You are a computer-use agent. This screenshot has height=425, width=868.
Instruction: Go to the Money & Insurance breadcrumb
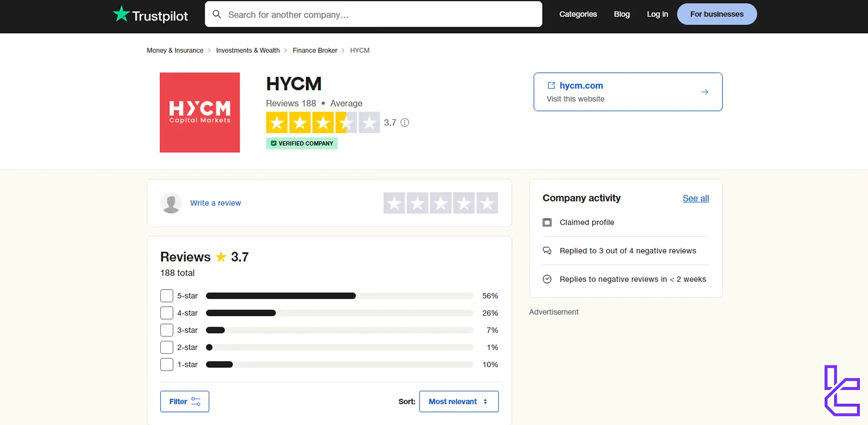click(175, 50)
